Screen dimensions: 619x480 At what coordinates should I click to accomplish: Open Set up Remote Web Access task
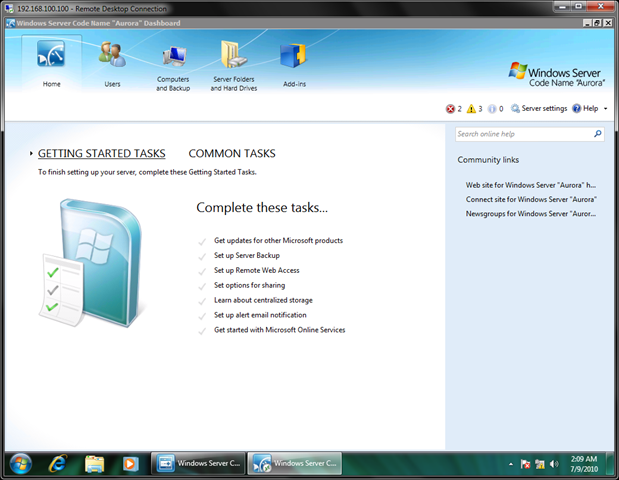(257, 270)
